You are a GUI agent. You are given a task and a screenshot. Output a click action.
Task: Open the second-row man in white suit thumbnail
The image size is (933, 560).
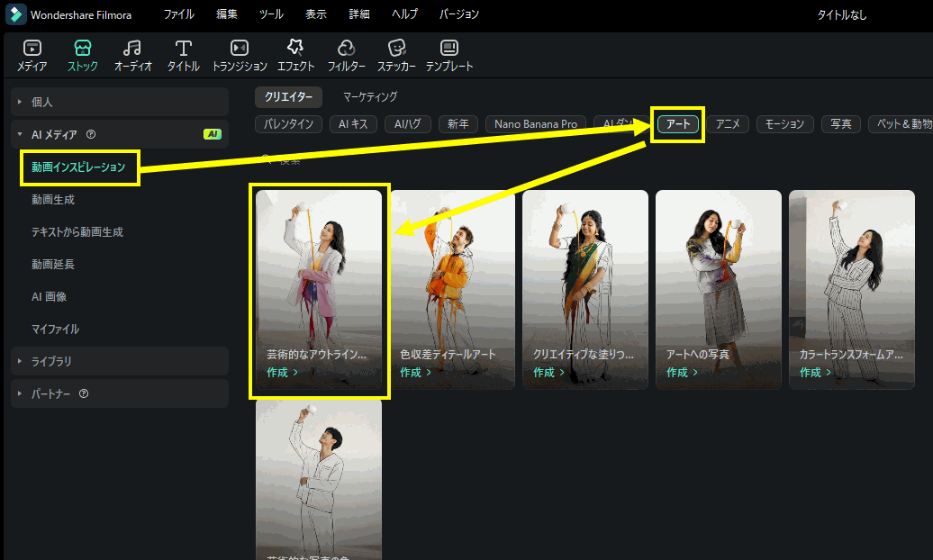coord(319,480)
